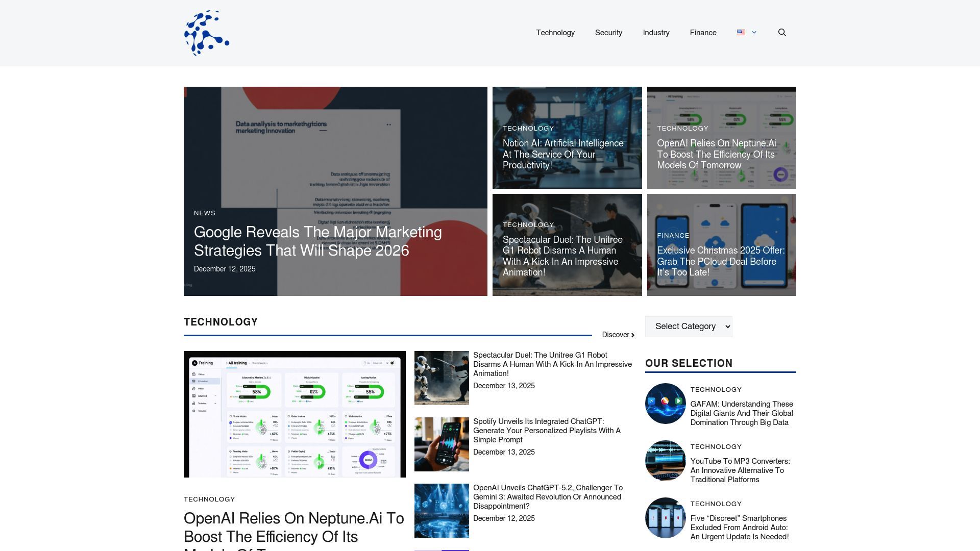Screen dimensions: 980x551
Task: Expand the language chevron dropdown
Action: [x=754, y=33]
